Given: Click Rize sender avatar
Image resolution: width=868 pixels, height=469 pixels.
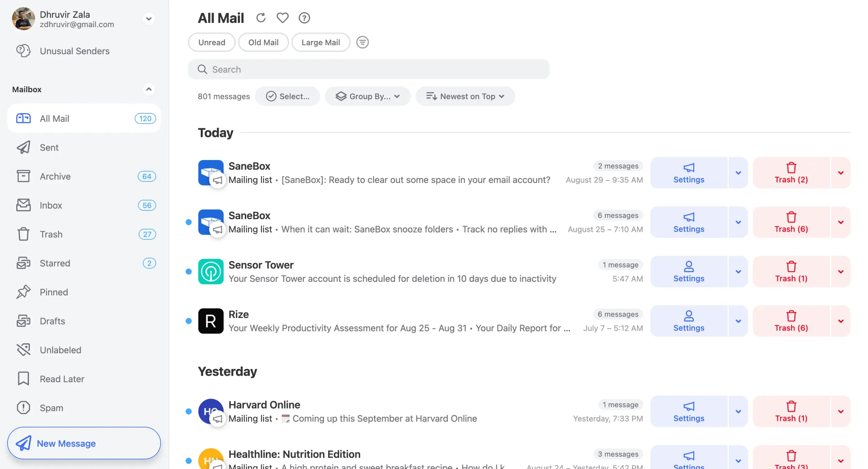Looking at the screenshot, I should (211, 321).
